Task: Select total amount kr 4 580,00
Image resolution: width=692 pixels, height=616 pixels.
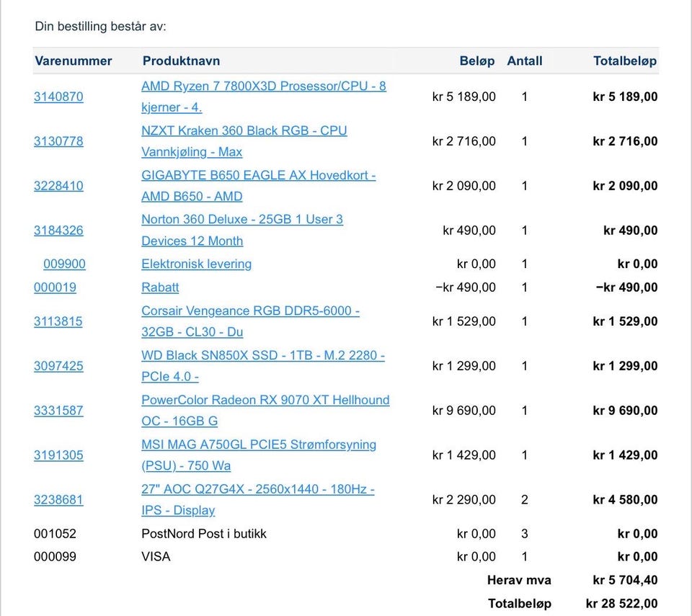Action: 625,499
